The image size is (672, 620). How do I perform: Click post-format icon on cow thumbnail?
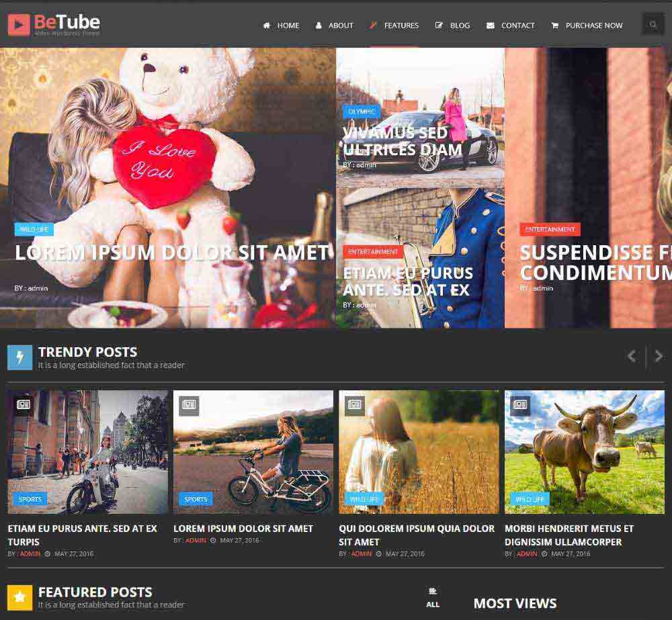point(520,405)
